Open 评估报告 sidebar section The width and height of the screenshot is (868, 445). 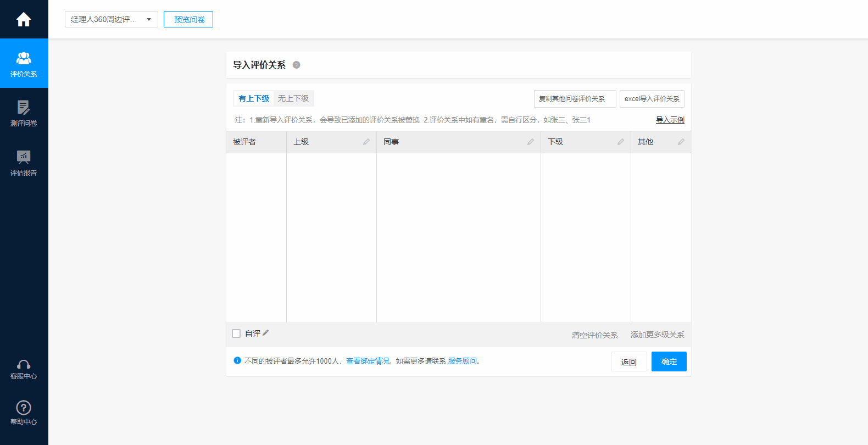tap(24, 162)
